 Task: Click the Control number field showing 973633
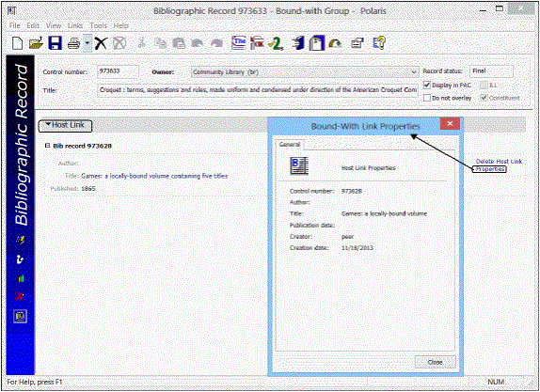click(118, 71)
